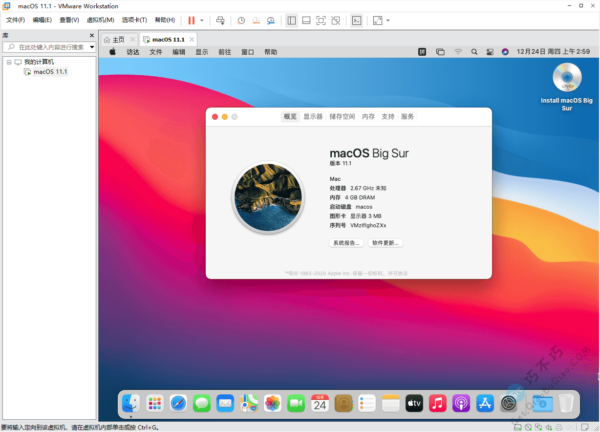Viewport: 600px width, 432px height.
Task: Click the library search input field
Action: pyautogui.click(x=50, y=47)
